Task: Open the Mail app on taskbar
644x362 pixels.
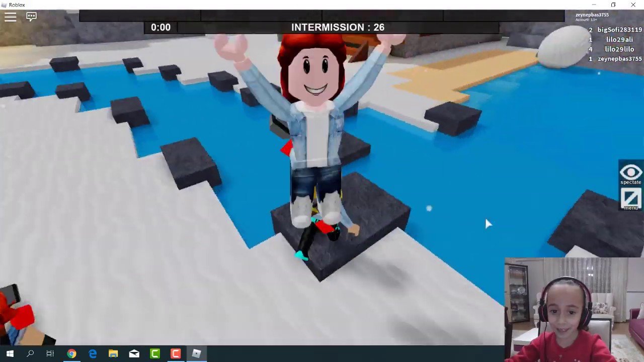Action: (134, 354)
